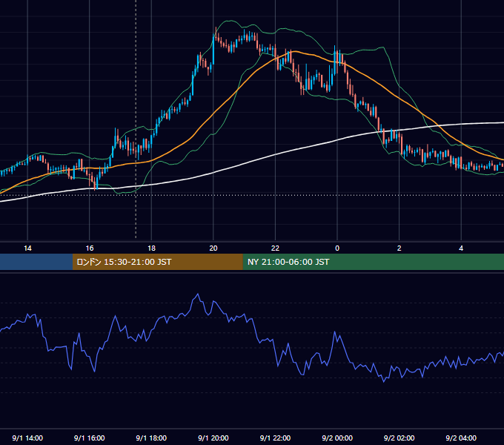The width and height of the screenshot is (504, 445).
Task: Click the tall blue candle at hour 20
Action: pos(213,50)
